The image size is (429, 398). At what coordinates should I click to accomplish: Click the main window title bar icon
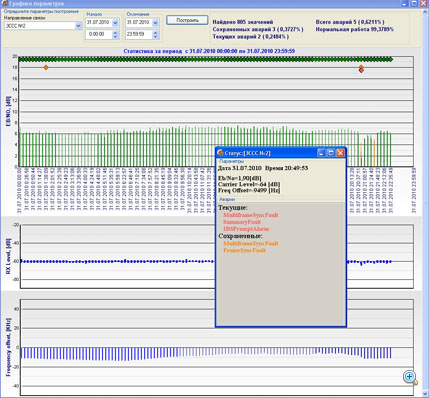click(4, 3)
